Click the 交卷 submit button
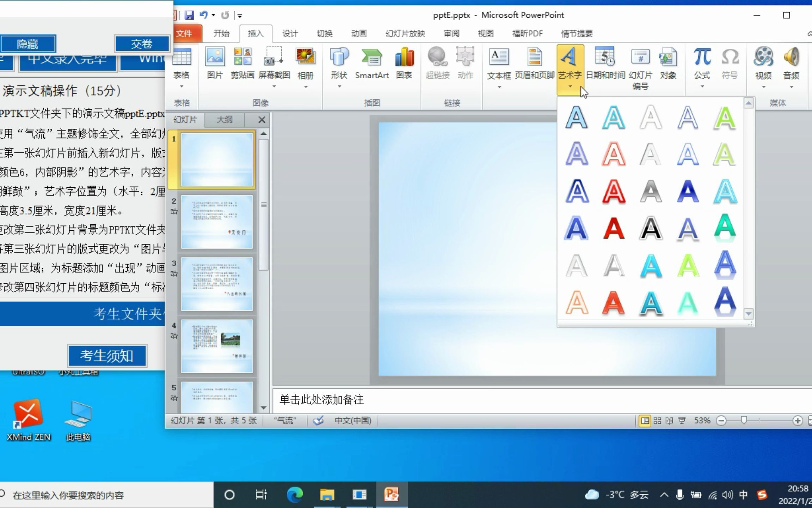The image size is (812, 508). coord(142,44)
